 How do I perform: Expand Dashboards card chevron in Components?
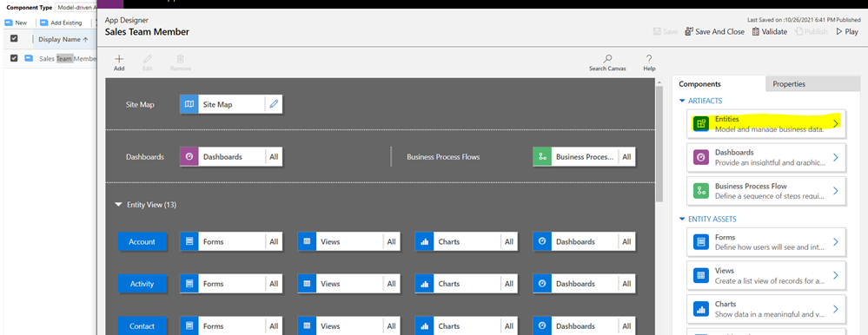click(836, 158)
